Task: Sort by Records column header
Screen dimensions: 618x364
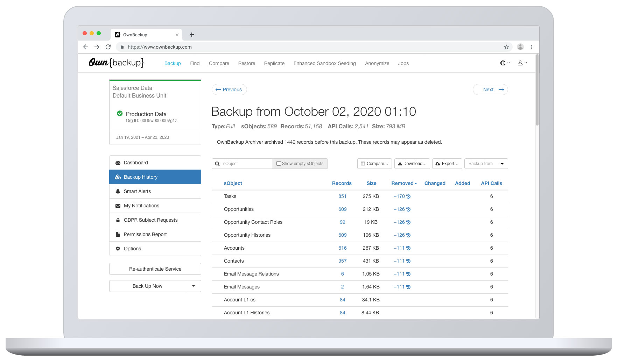Action: [x=342, y=183]
